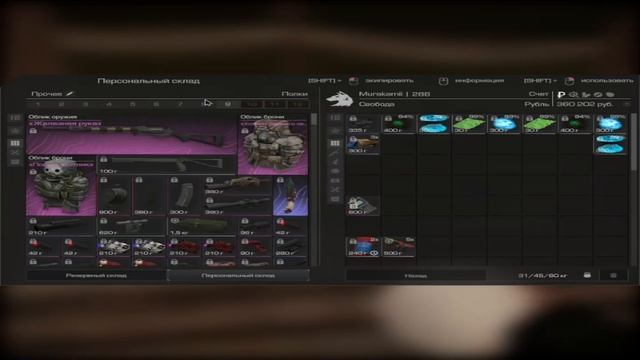Select the storage item weighing 280 г
This screenshot has width=640, height=360.
[291, 247]
